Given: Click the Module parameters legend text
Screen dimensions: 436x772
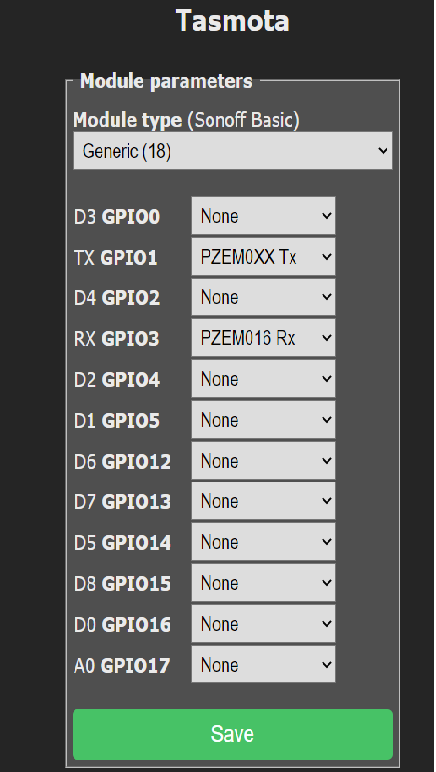Looking at the screenshot, I should click(166, 81).
